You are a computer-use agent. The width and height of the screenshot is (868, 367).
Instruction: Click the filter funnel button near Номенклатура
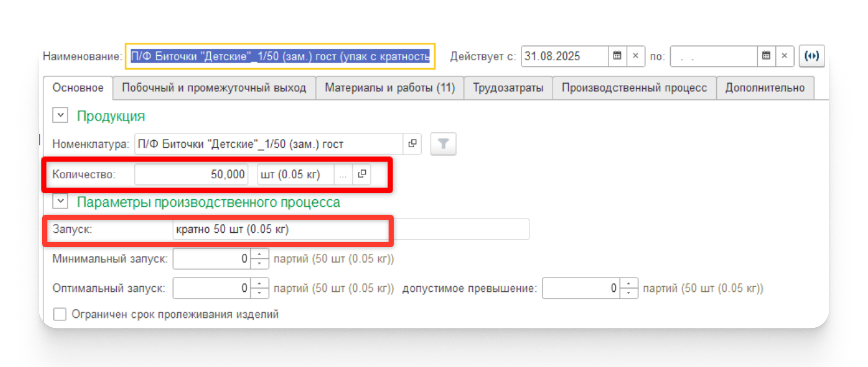coord(443,144)
